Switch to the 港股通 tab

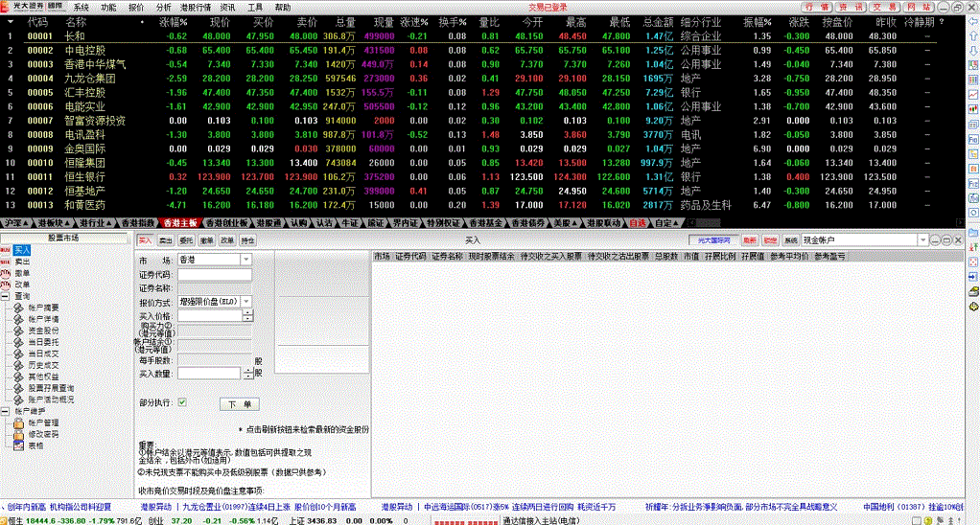tap(268, 223)
